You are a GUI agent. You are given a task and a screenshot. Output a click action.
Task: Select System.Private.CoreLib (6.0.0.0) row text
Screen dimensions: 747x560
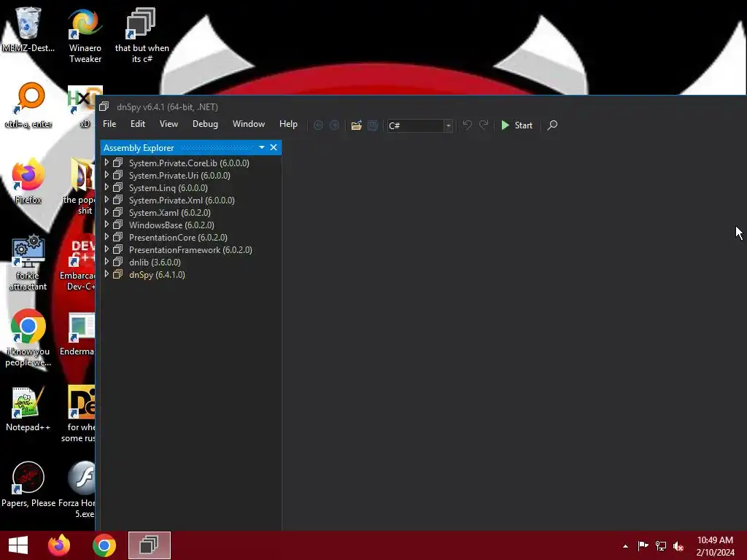189,163
